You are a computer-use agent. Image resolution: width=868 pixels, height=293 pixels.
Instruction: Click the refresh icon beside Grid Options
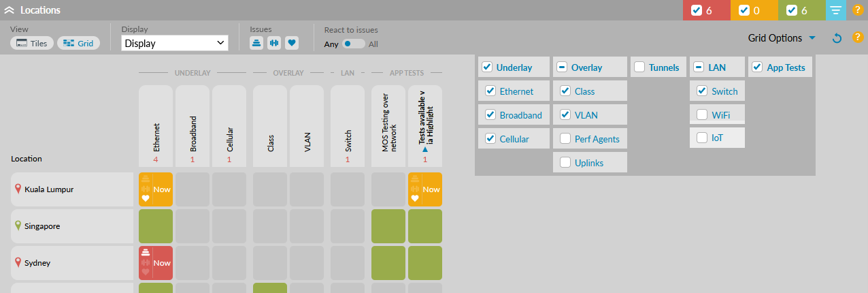pos(837,38)
